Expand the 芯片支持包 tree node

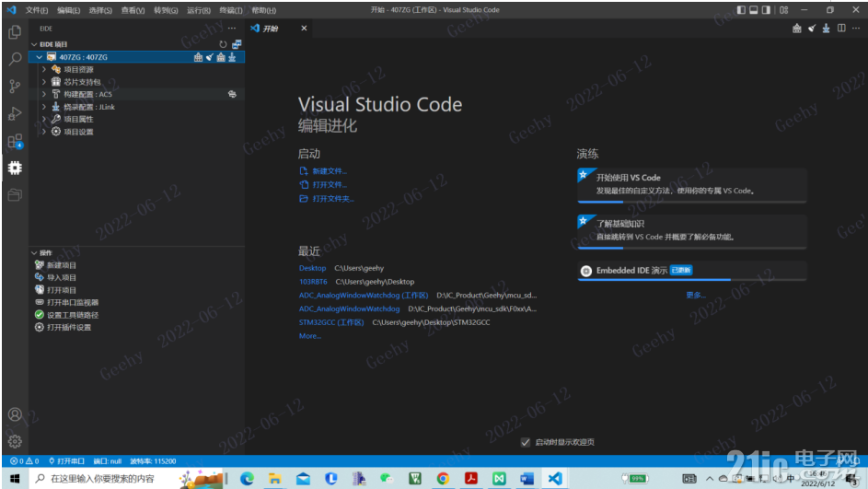click(x=44, y=82)
